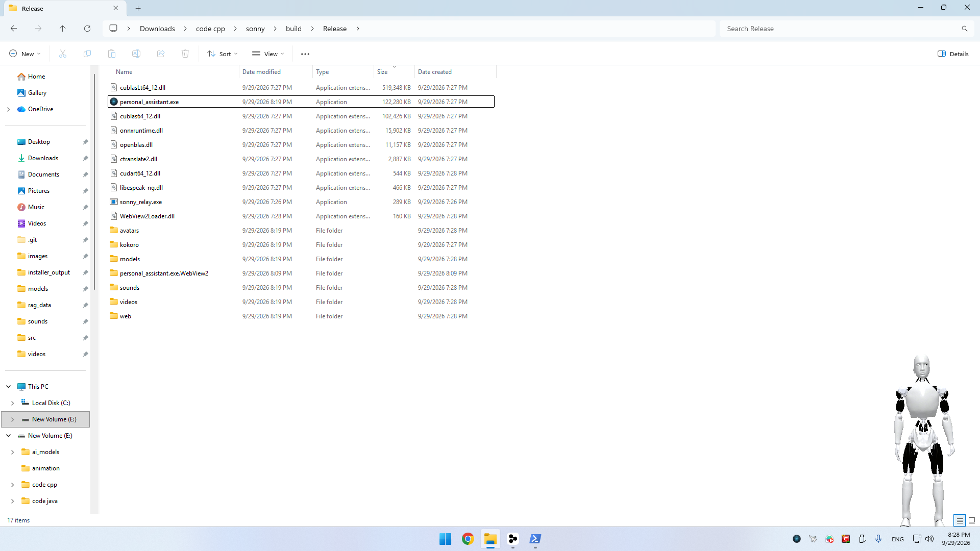Expand code cpp folder node
Viewport: 980px width, 551px height.
click(13, 485)
